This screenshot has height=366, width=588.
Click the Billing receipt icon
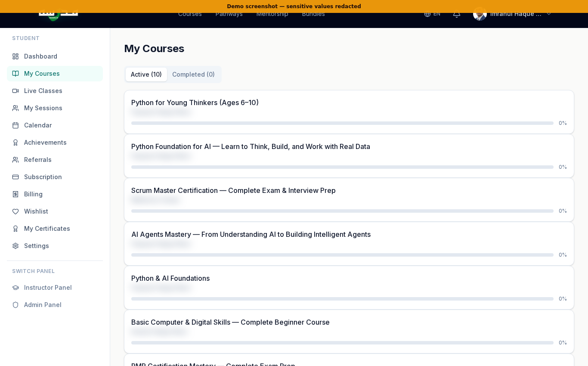coord(15,194)
